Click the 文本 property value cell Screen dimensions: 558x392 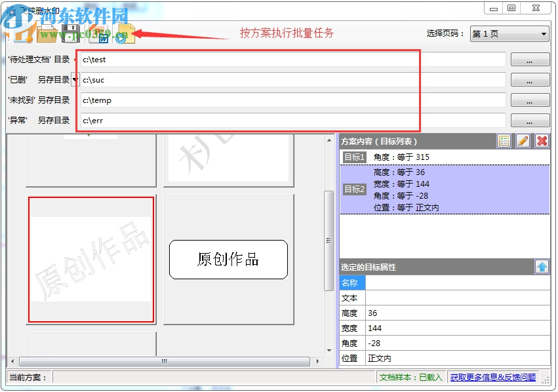click(458, 298)
